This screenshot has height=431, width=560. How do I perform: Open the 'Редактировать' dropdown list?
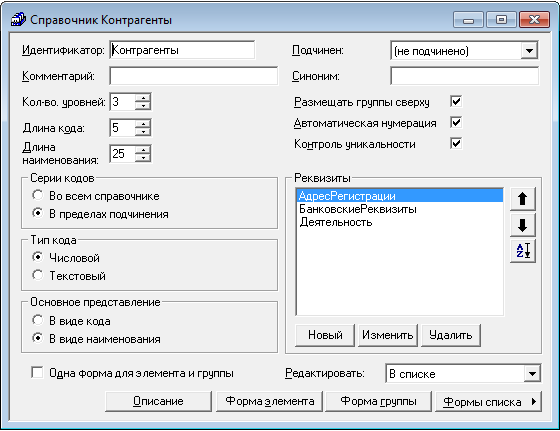tap(532, 374)
